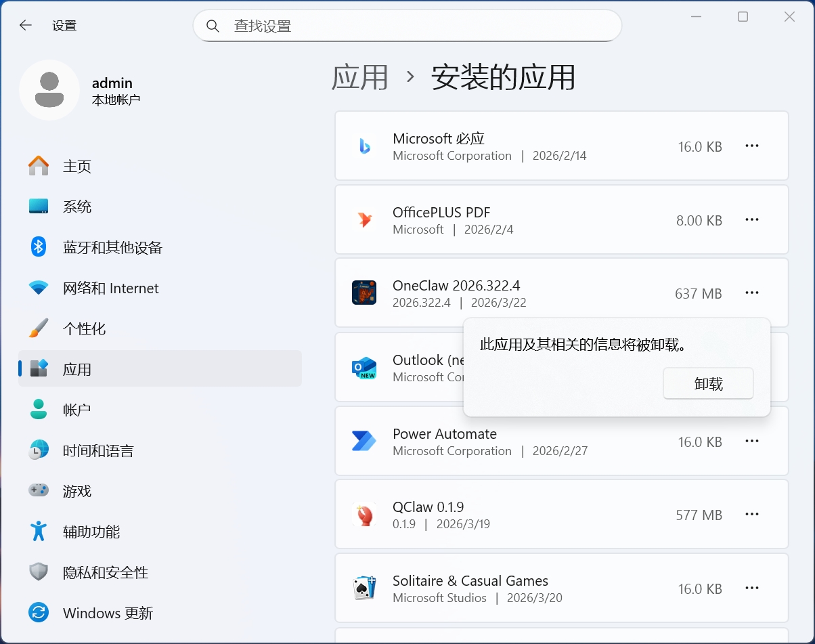
Task: Click the 应用 breadcrumb link
Action: 360,77
